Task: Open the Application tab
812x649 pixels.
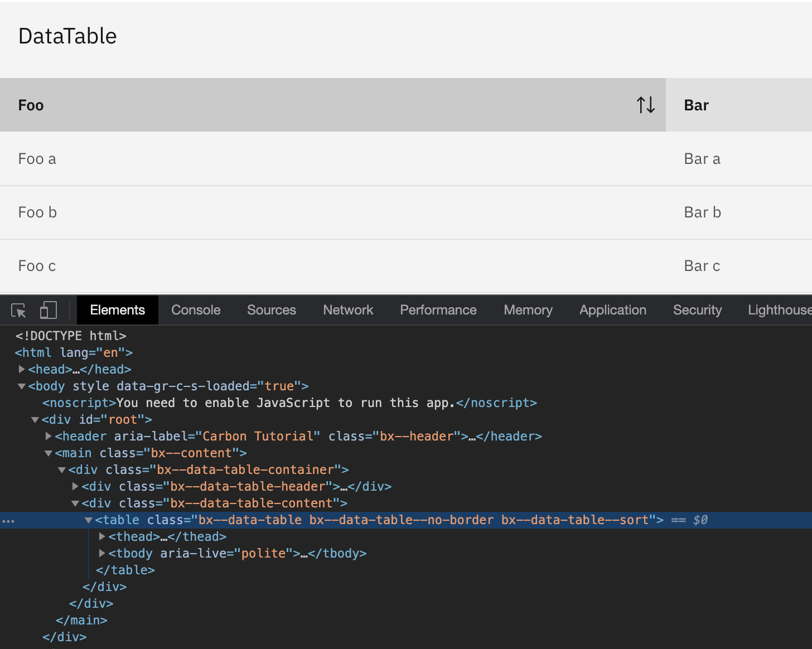Action: coord(612,310)
